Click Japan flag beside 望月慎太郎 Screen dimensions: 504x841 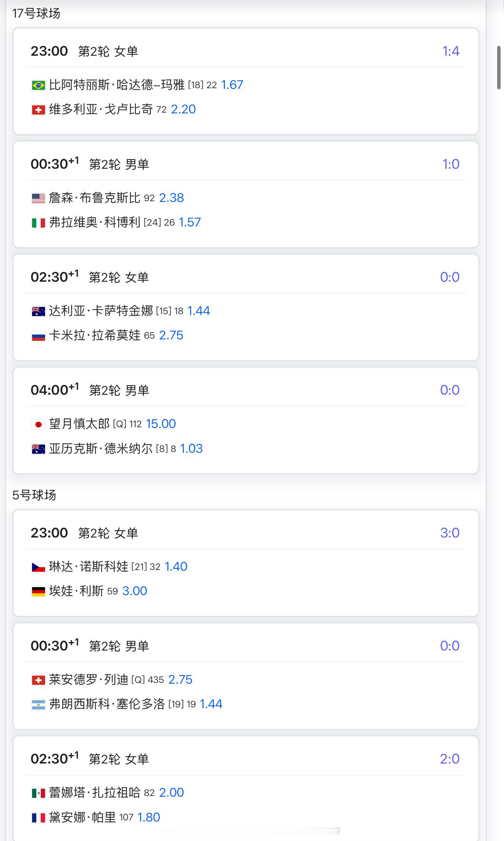click(x=38, y=424)
